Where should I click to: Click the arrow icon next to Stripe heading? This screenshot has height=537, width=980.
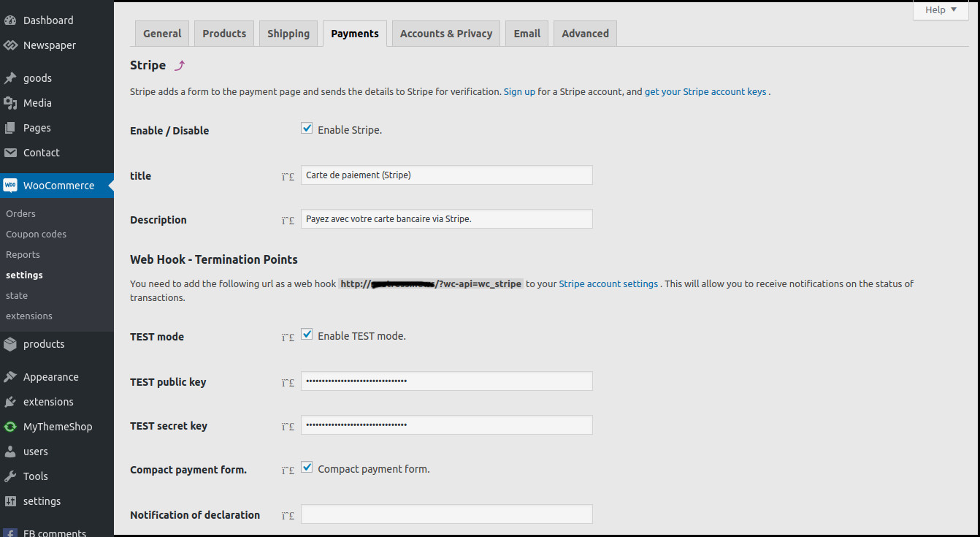click(180, 66)
